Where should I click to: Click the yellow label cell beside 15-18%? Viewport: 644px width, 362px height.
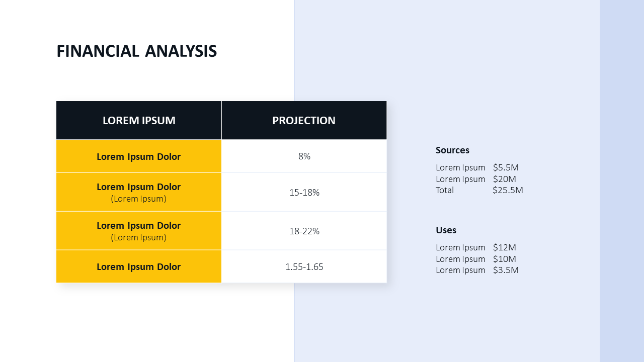tap(139, 192)
